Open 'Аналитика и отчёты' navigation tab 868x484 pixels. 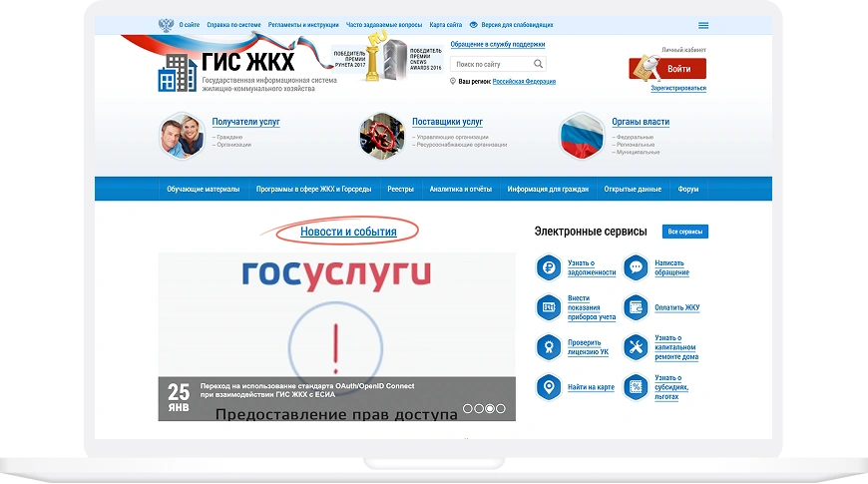click(461, 189)
